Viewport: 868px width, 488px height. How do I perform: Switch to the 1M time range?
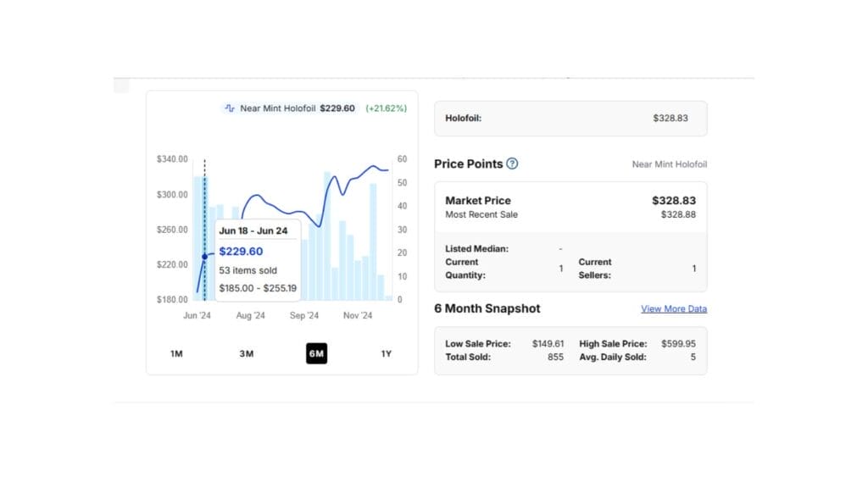[x=176, y=353]
